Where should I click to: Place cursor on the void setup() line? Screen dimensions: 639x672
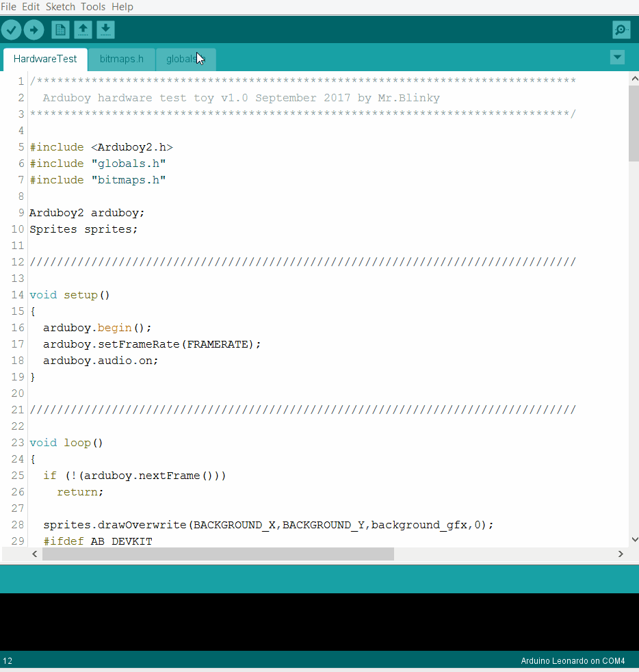click(70, 295)
